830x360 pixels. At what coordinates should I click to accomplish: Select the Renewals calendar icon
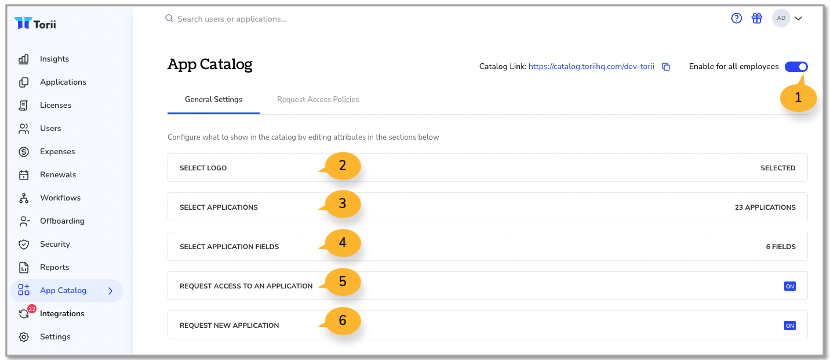[23, 175]
